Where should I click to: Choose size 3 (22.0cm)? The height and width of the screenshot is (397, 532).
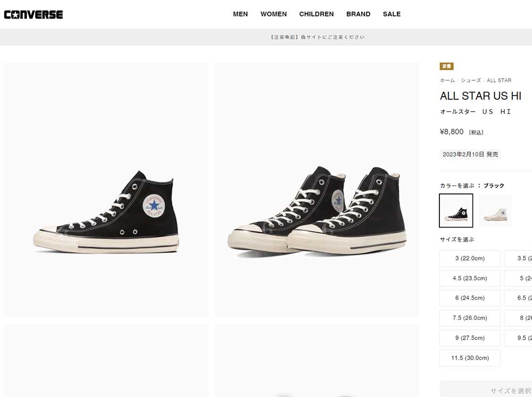pyautogui.click(x=470, y=258)
